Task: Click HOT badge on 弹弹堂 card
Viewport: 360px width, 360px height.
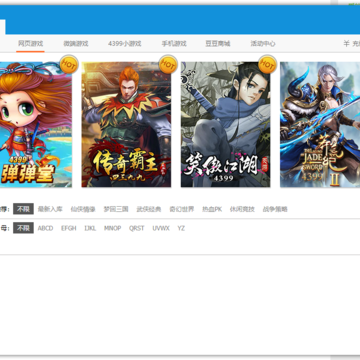Action: point(69,64)
